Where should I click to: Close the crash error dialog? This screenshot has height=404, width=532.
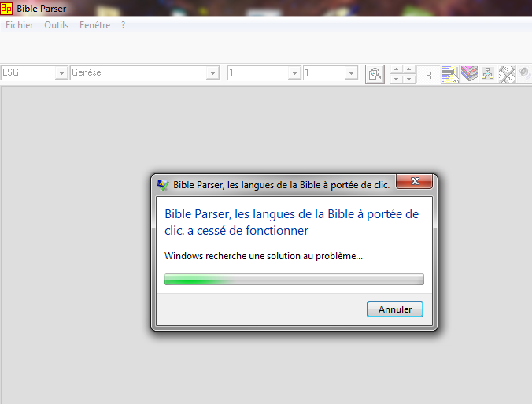click(x=415, y=181)
